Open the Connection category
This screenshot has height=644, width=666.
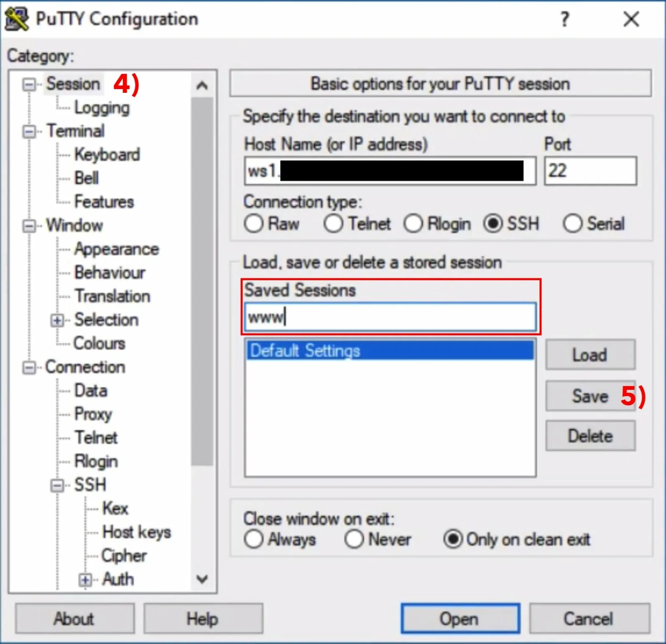click(85, 367)
